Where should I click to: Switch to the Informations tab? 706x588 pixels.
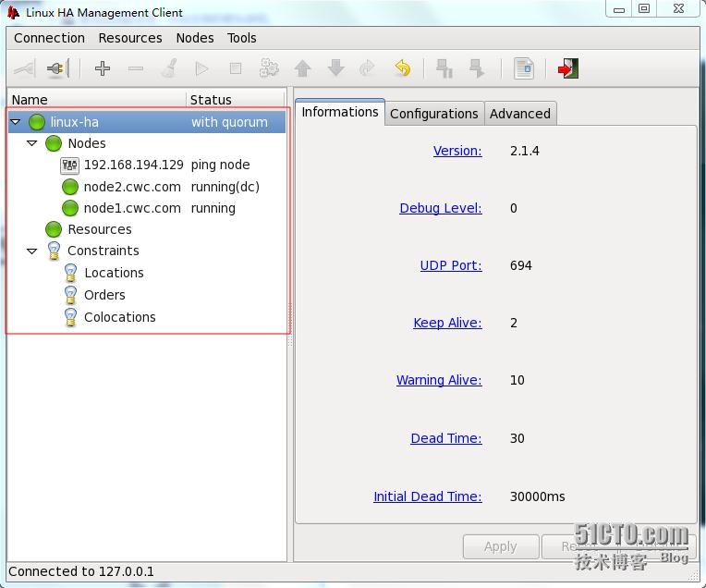(x=340, y=112)
